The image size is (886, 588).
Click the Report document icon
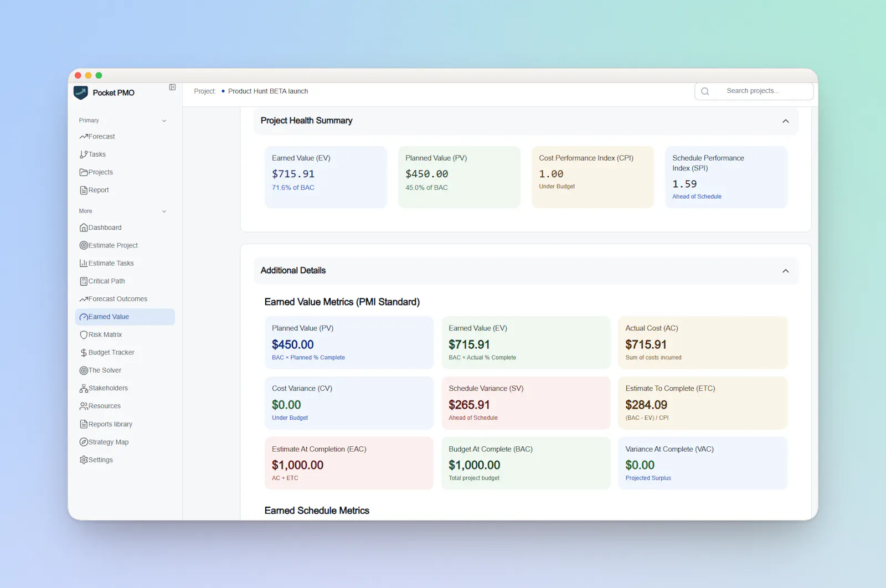pos(84,190)
